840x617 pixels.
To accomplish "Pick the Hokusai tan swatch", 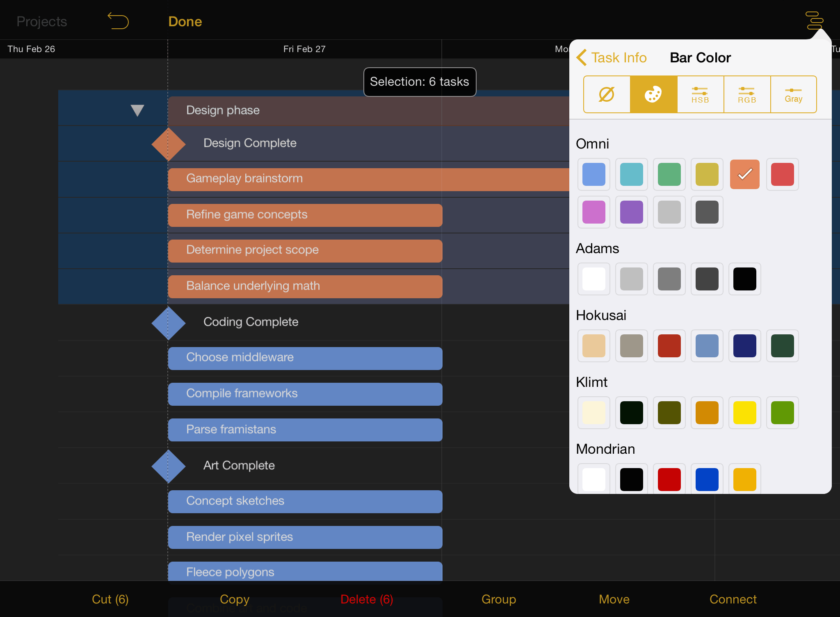I will pos(594,346).
